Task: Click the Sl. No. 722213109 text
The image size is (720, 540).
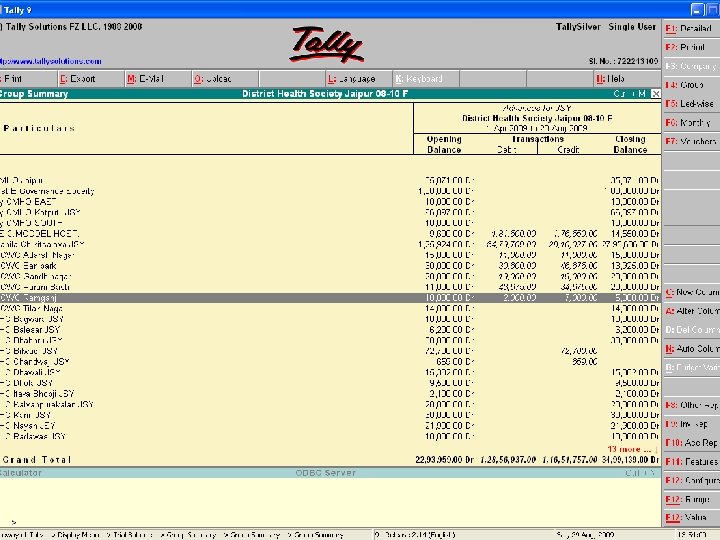Action: tap(624, 61)
